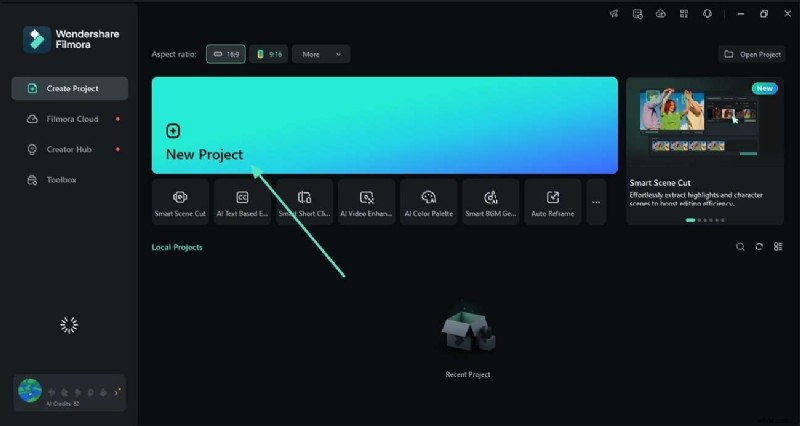Show more tools via ellipsis button
Image resolution: width=800 pixels, height=426 pixels.
click(596, 202)
